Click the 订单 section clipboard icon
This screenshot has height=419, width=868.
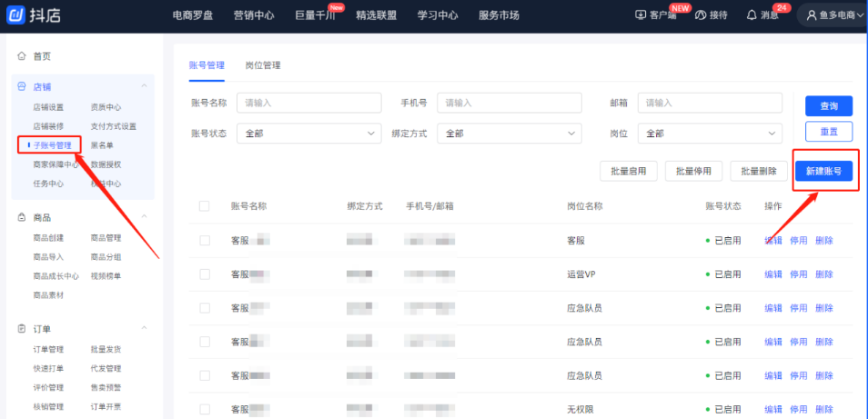[23, 329]
